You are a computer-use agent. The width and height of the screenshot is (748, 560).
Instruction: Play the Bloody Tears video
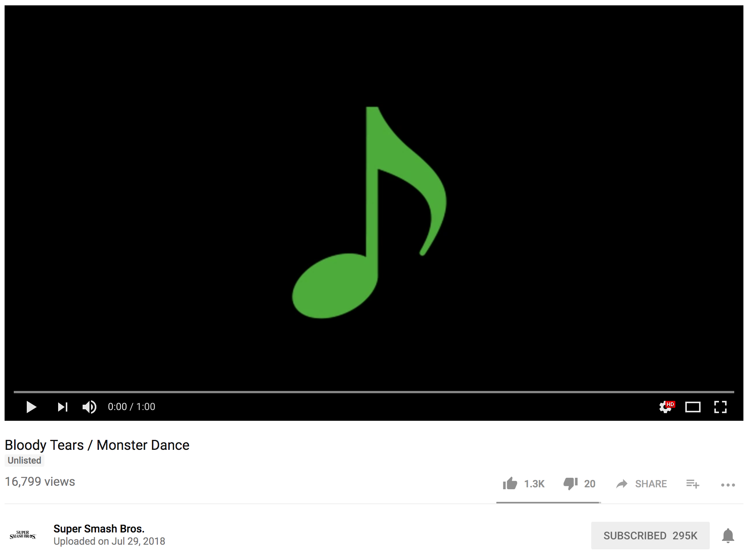pos(31,407)
